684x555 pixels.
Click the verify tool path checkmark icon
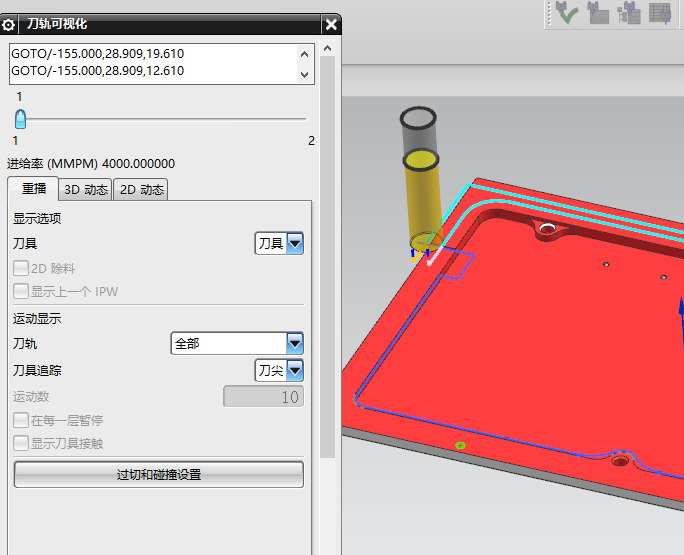(x=567, y=13)
